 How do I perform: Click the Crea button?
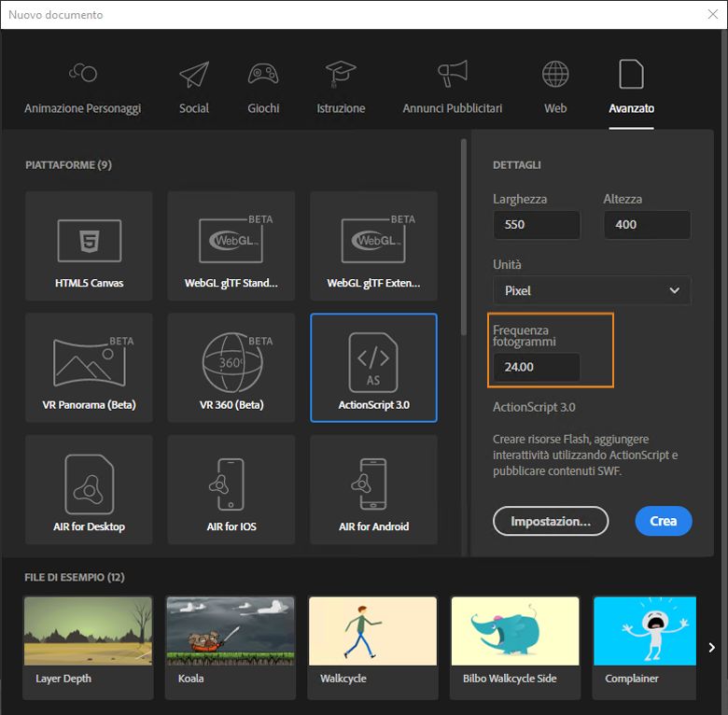(664, 521)
